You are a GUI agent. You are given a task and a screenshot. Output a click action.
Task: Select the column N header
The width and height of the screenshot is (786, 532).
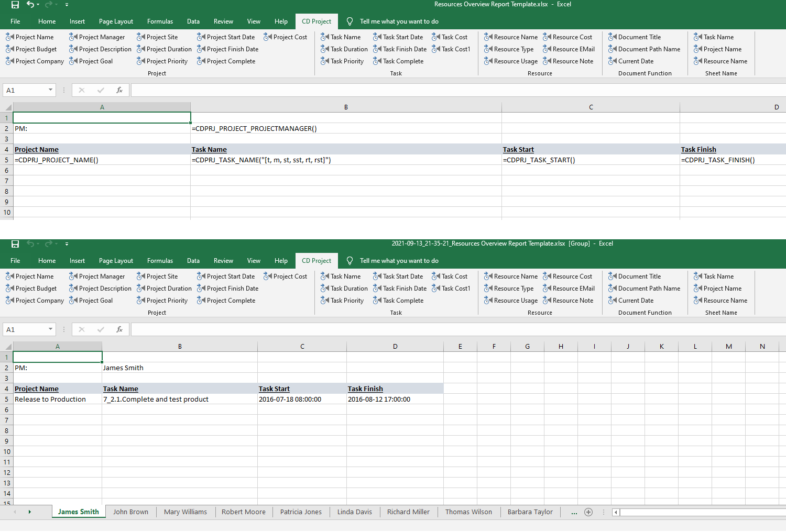762,347
